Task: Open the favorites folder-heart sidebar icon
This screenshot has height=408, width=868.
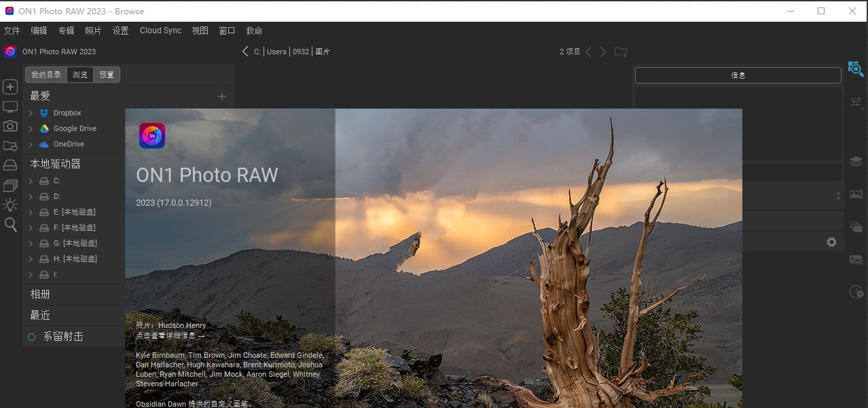Action: click(x=10, y=146)
